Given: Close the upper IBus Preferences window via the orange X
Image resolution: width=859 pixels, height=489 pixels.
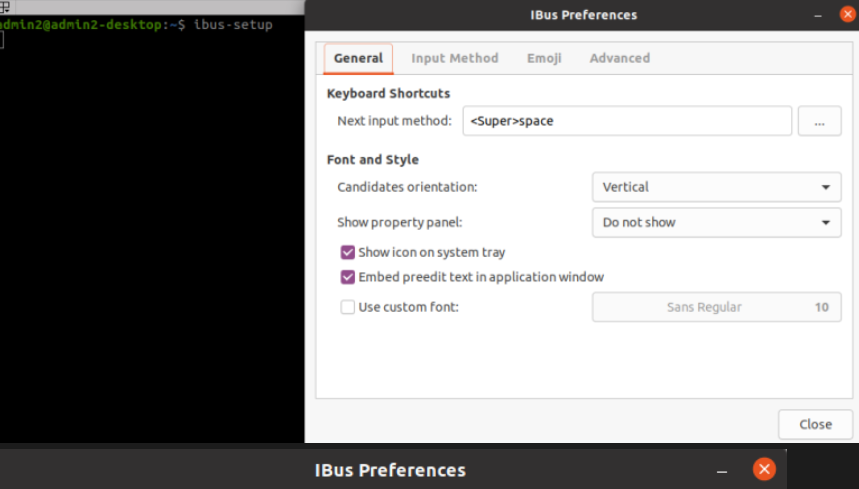Looking at the screenshot, I should [847, 14].
